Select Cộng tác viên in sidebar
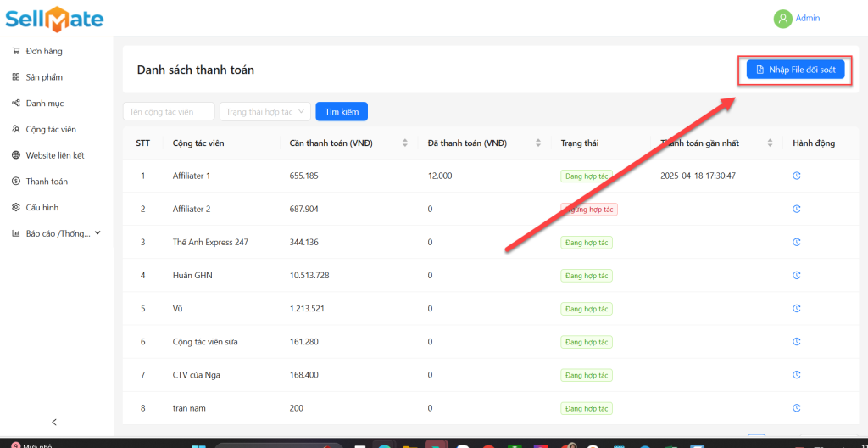The width and height of the screenshot is (868, 448). [x=51, y=130]
